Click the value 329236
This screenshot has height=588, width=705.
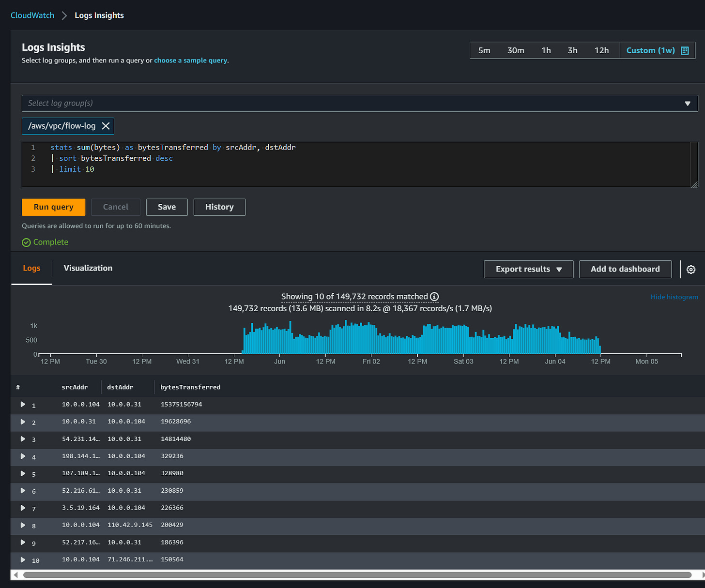click(172, 456)
